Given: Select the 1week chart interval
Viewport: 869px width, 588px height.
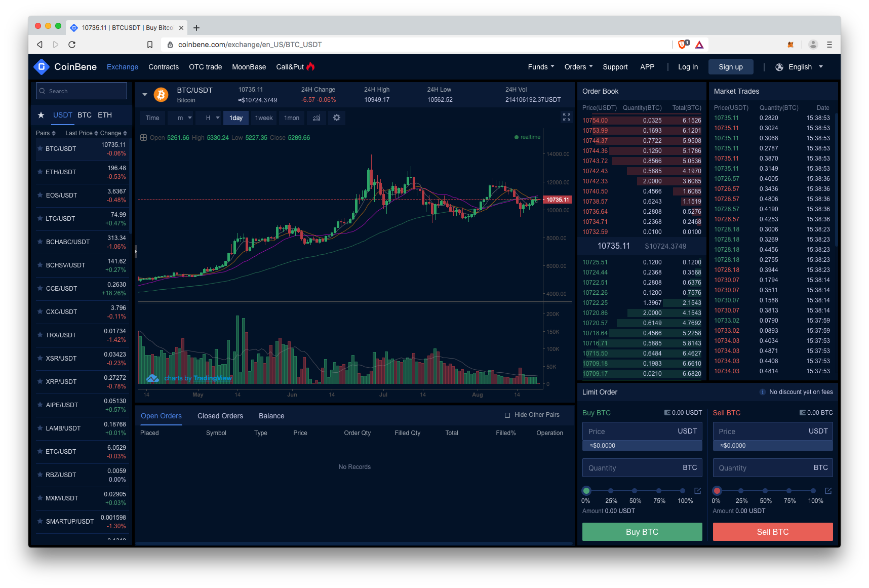Looking at the screenshot, I should [x=264, y=118].
